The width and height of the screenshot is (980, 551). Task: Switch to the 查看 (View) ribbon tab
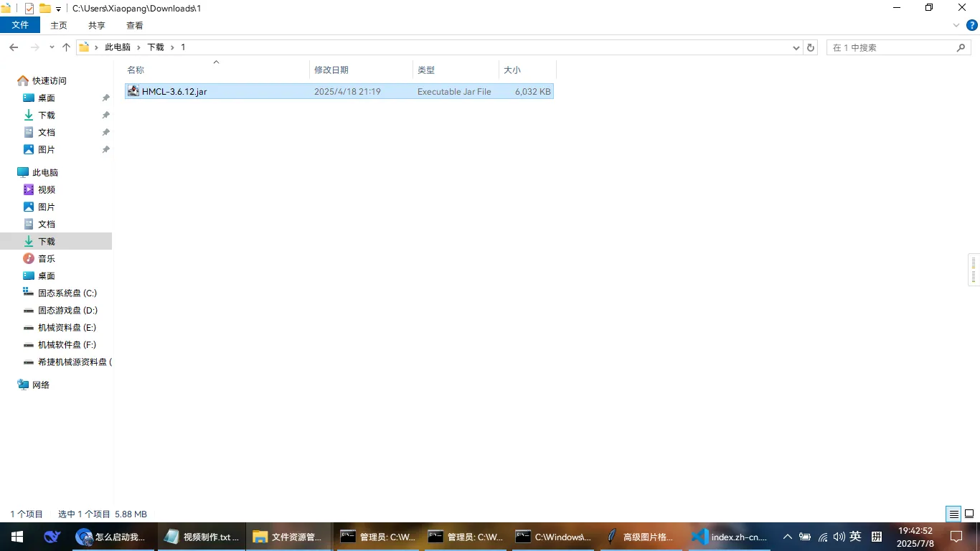134,25
